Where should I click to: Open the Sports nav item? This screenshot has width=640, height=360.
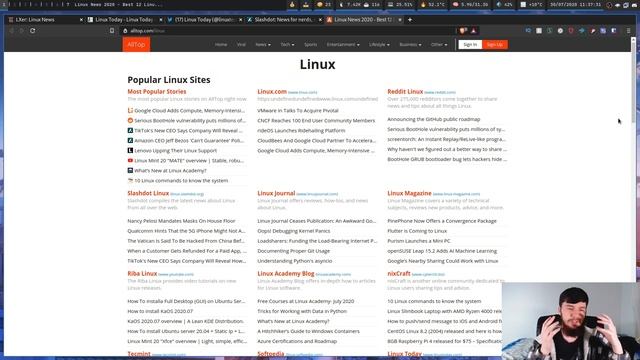point(310,44)
